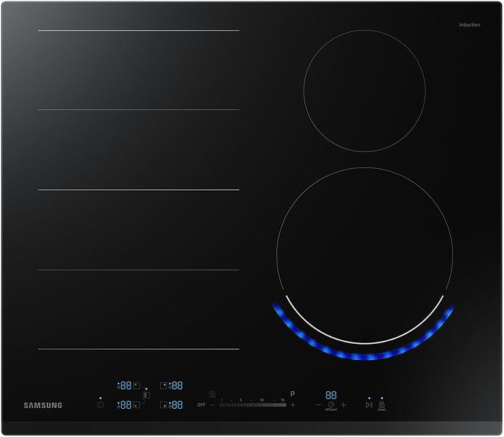Select the top-left cooking zone selector
The image size is (504, 437).
coord(125,385)
